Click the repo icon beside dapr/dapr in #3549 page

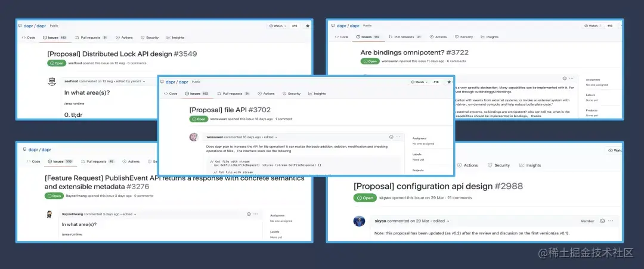point(20,26)
